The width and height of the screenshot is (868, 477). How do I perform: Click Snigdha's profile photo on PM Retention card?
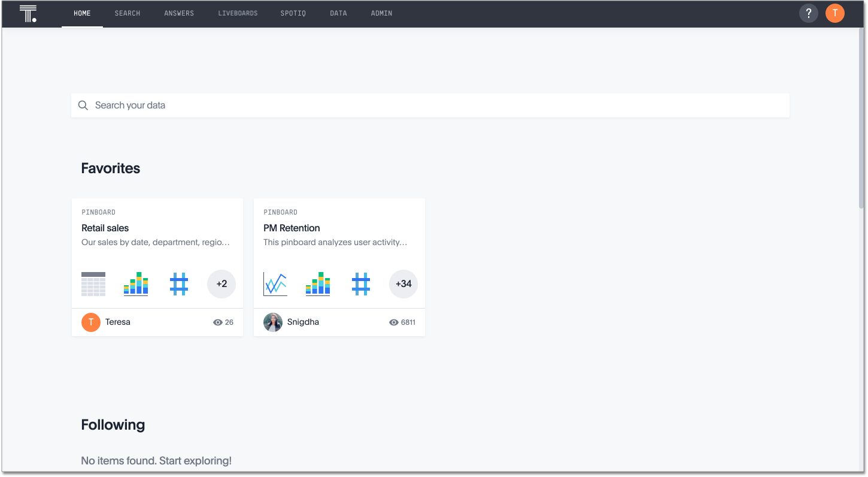(273, 322)
